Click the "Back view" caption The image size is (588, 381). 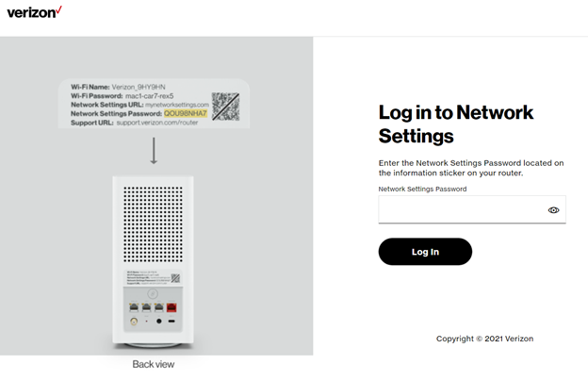pos(154,364)
